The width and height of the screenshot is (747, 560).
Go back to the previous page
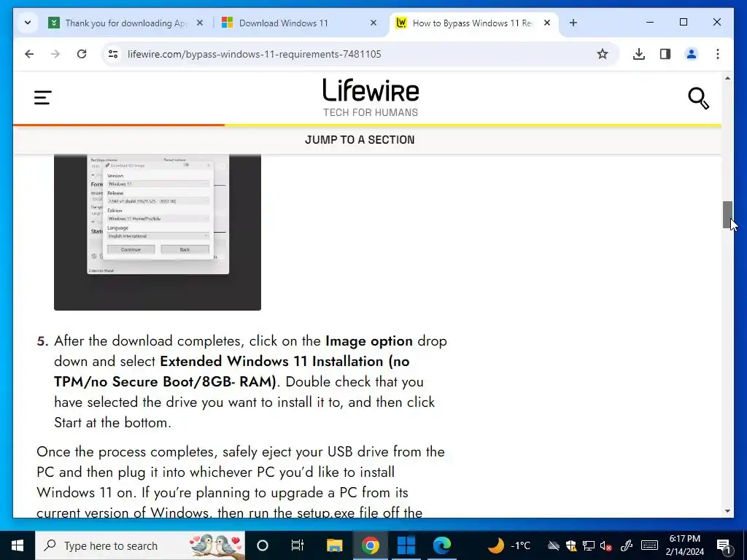click(x=29, y=54)
